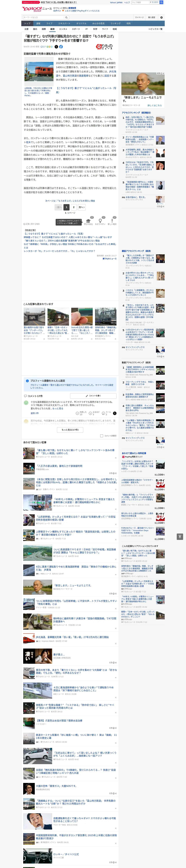Click the shopping cart icon before ふるさと納税
The image size is (186, 868).
click(x=63, y=11)
